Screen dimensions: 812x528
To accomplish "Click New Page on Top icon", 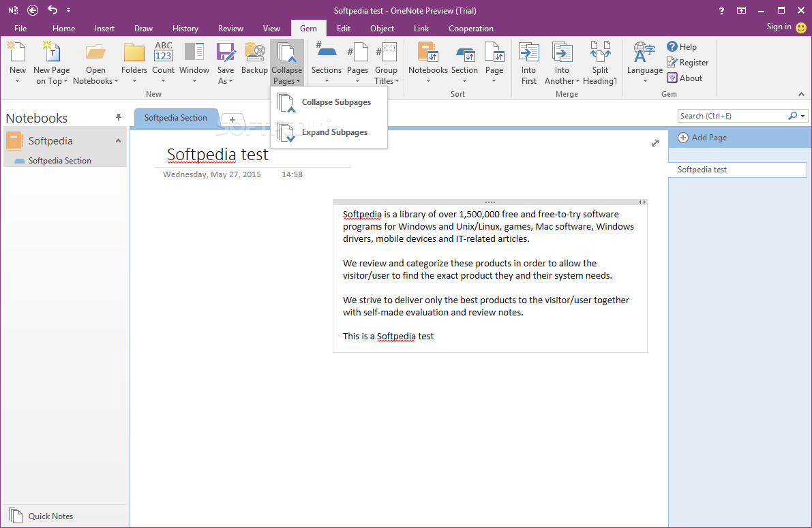I will click(x=51, y=52).
